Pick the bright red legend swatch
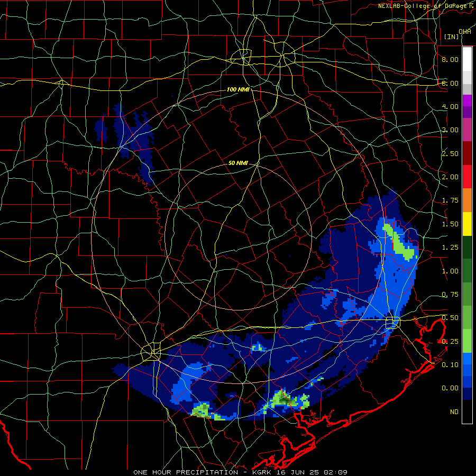The image size is (476, 476). (x=467, y=177)
